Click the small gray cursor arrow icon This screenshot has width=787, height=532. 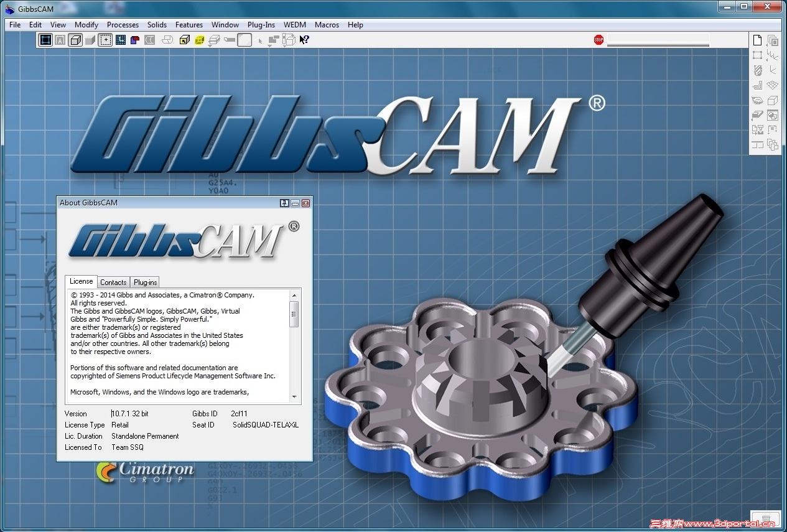pyautogui.click(x=260, y=41)
